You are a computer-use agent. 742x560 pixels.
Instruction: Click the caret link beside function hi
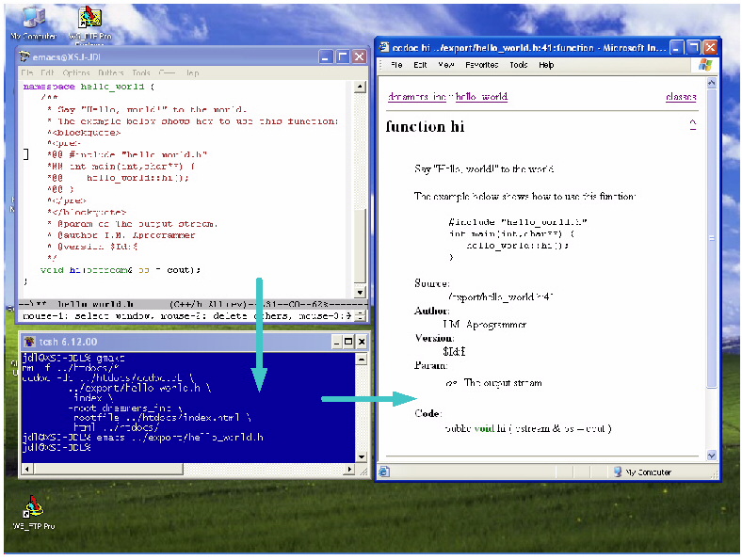click(x=693, y=124)
